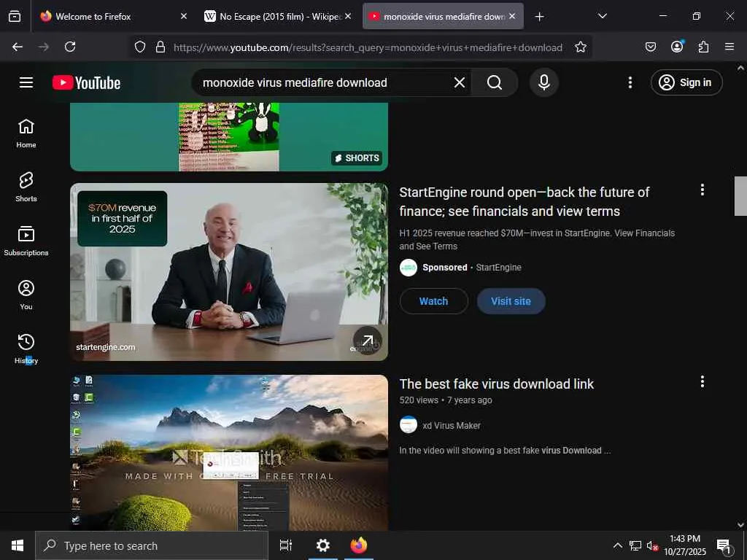Open Home in the YouTube sidebar

tap(26, 133)
